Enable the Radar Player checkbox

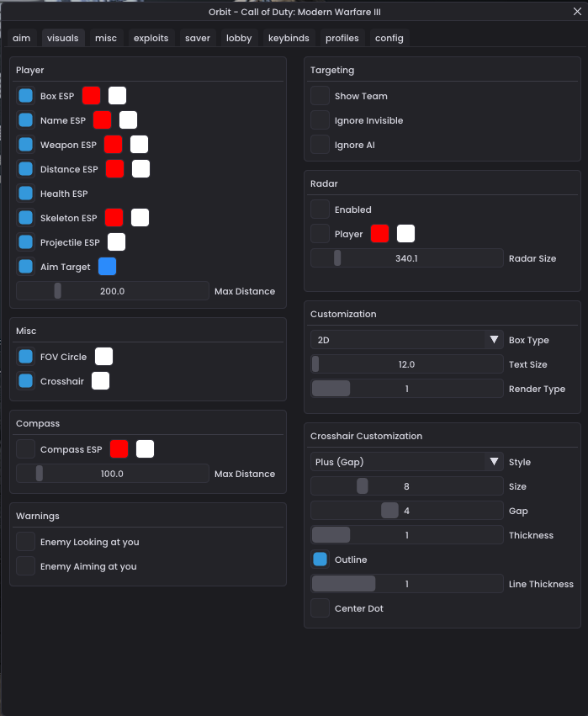coord(320,234)
